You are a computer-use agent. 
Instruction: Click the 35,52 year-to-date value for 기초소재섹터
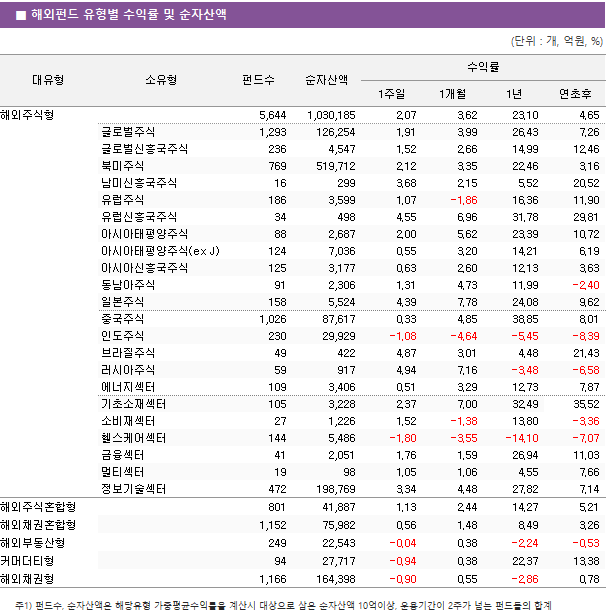pyautogui.click(x=586, y=404)
